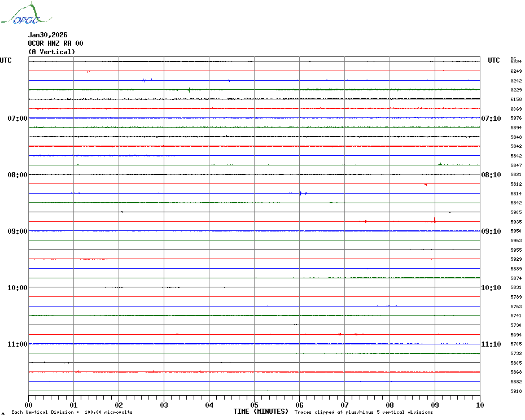525x420 pixels.
Task: Click the 07:10 time label on right
Action: 491,119
